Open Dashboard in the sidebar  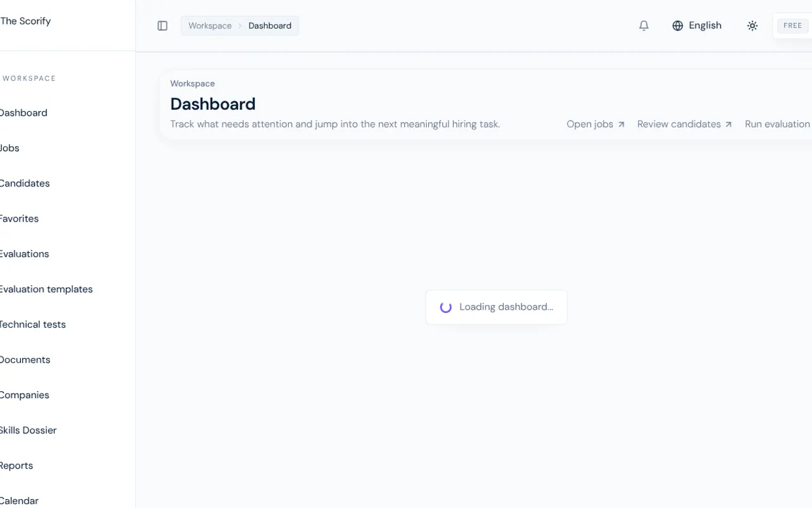[x=23, y=113]
